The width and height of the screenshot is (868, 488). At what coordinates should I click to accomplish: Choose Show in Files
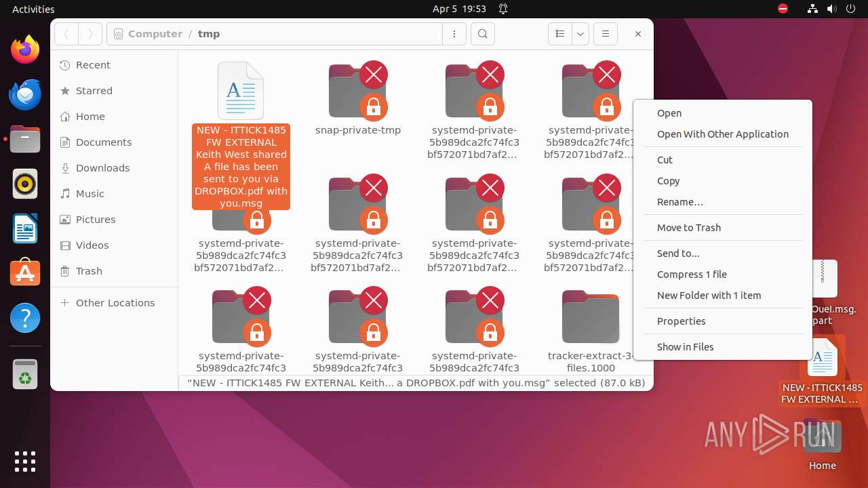click(x=723, y=347)
